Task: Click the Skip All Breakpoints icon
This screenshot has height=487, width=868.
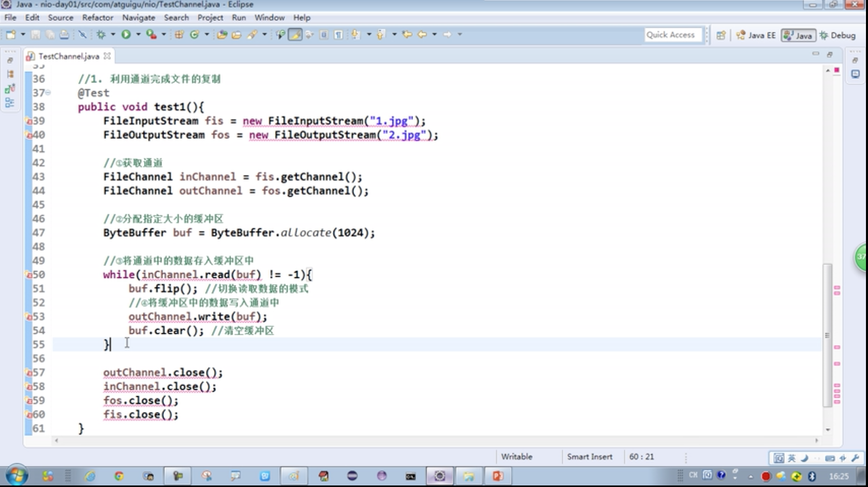Action: tap(82, 34)
